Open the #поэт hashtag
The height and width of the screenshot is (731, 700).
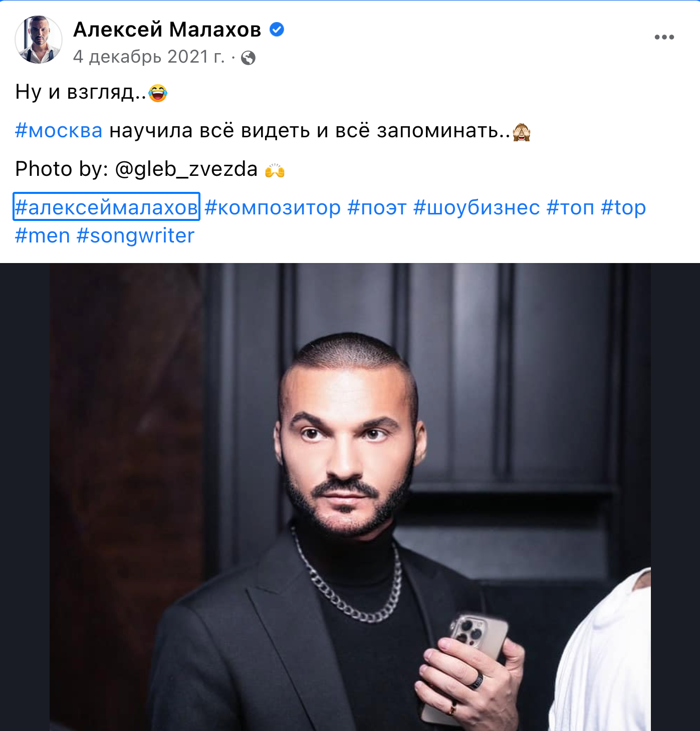point(377,207)
